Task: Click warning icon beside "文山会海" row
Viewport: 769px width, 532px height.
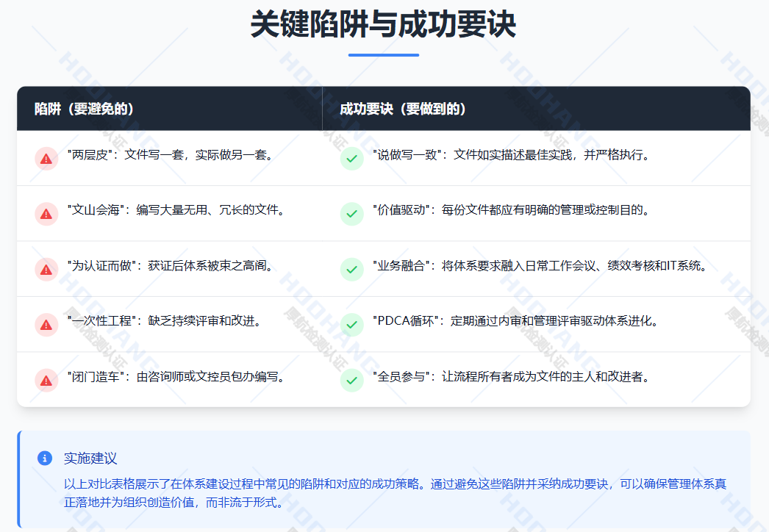Action: 46,213
